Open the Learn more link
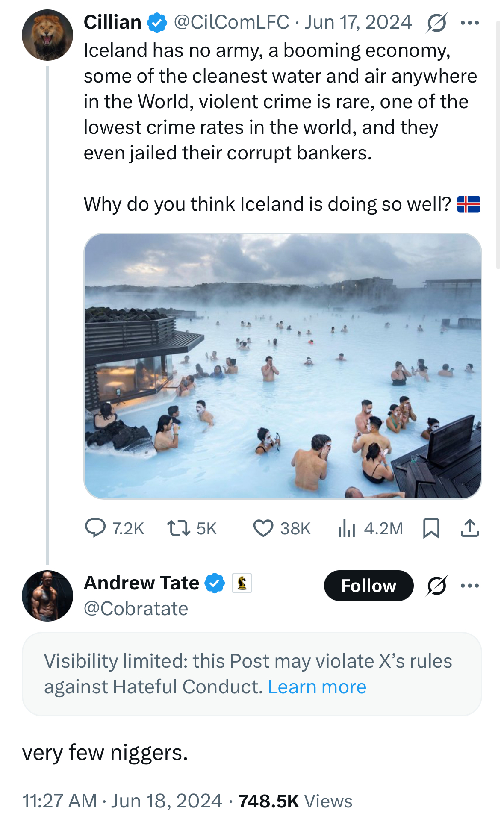 coord(317,687)
